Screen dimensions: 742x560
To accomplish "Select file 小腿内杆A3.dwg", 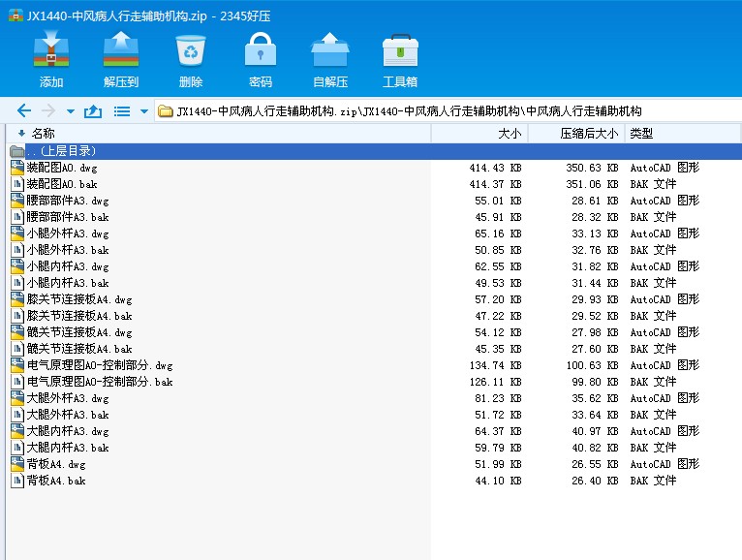I will click(x=68, y=266).
